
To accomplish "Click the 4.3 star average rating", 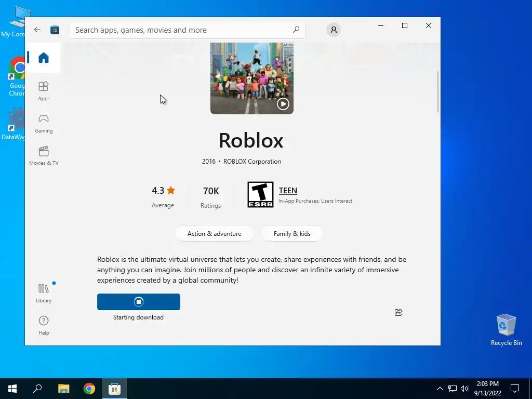I will (x=163, y=197).
